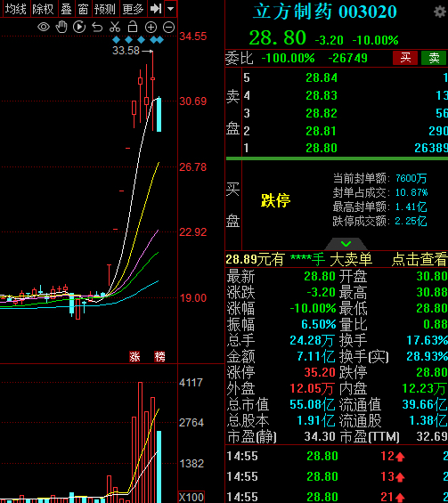The height and width of the screenshot is (503, 448).
Task: Click the sell level 1 price 28.80
Action: pos(322,148)
